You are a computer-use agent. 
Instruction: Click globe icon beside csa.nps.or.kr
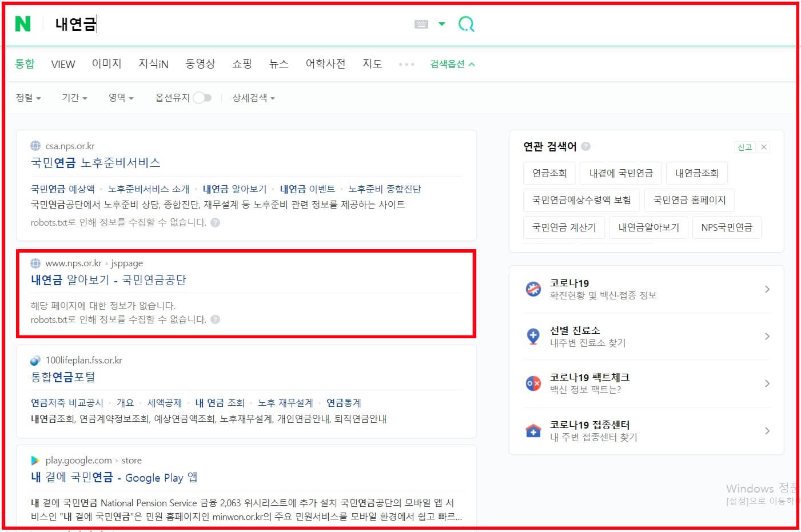click(35, 146)
